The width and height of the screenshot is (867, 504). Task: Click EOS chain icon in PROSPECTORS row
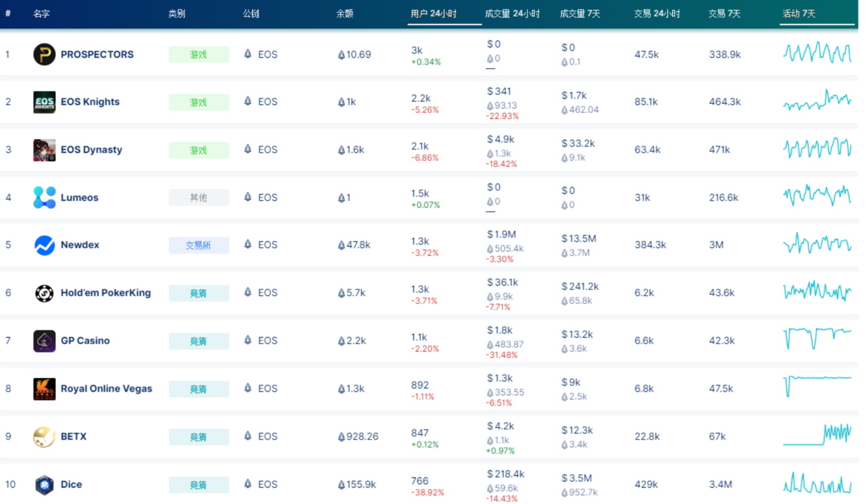247,54
